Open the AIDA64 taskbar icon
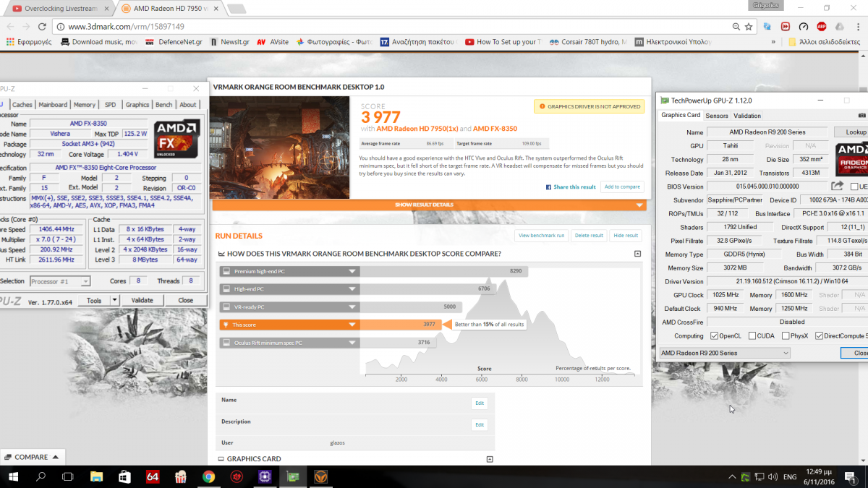This screenshot has width=868, height=488. (153, 476)
